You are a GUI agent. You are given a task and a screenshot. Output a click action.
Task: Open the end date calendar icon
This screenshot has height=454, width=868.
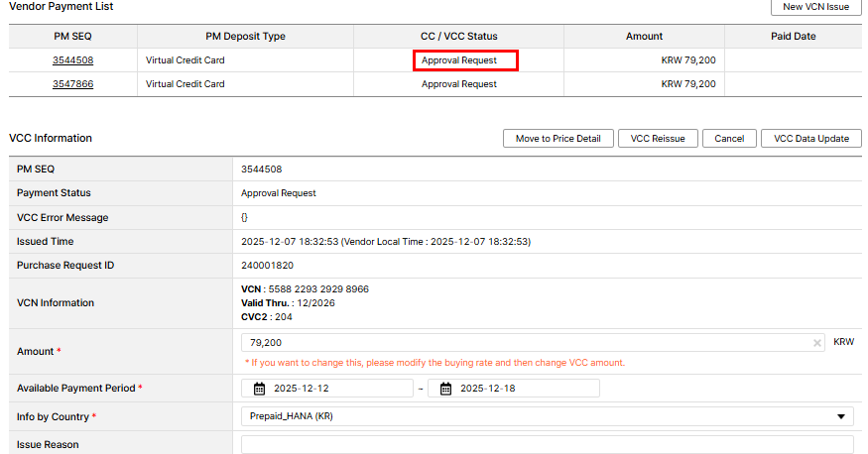(446, 389)
